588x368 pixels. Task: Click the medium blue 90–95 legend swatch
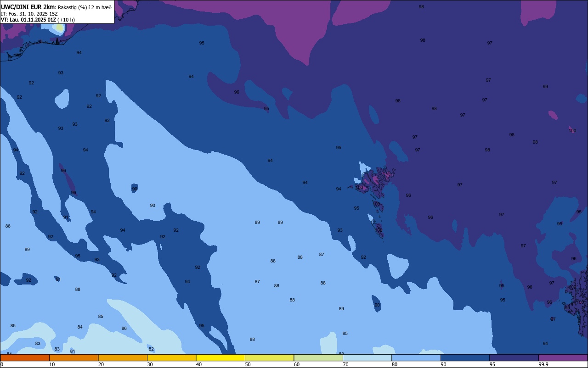(465, 357)
